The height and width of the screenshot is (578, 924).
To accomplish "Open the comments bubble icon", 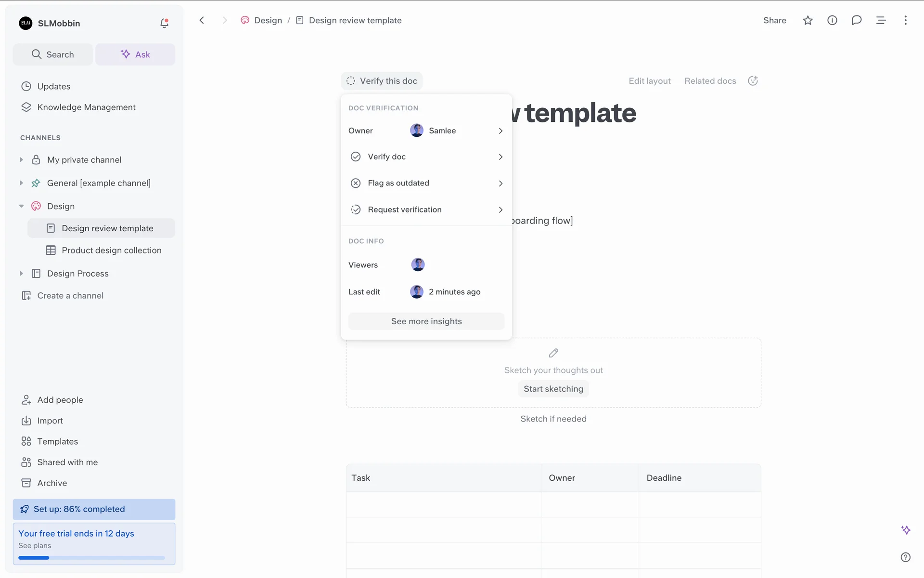I will coord(856,20).
